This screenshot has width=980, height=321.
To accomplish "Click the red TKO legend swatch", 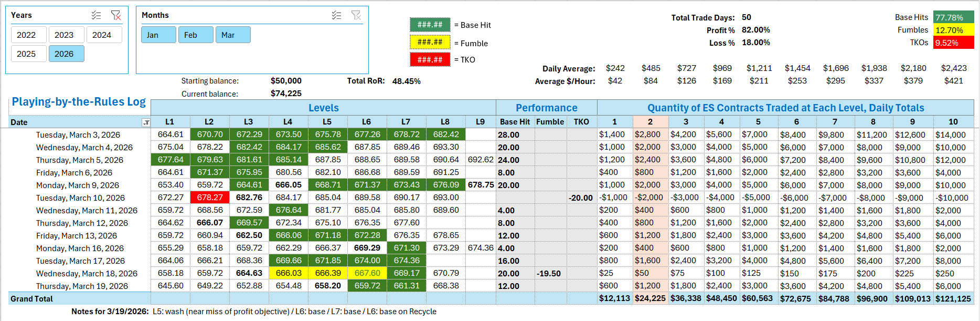I will coord(430,59).
